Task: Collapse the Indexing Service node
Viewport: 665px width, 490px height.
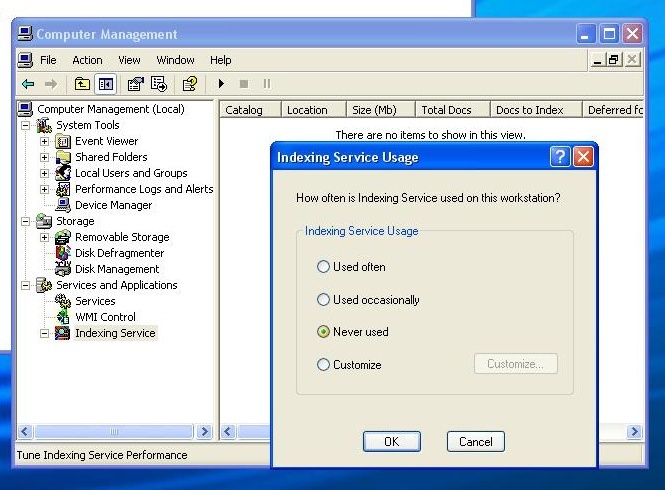Action: click(45, 333)
